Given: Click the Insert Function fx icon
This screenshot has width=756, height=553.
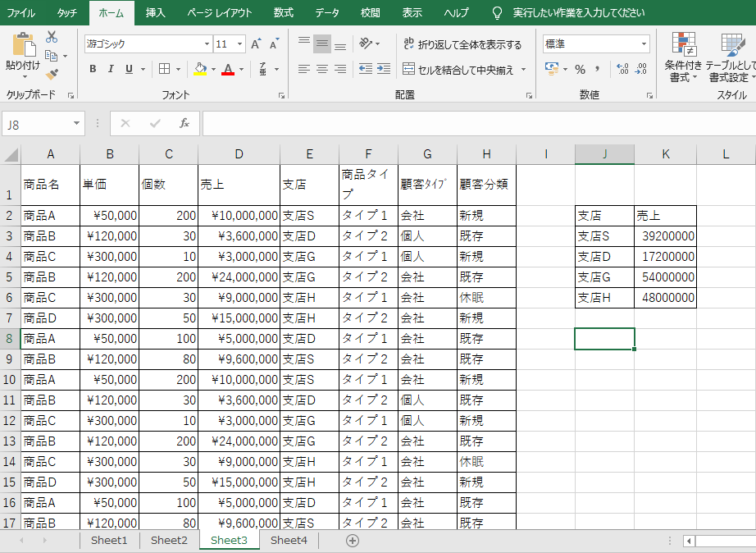Looking at the screenshot, I should point(184,124).
